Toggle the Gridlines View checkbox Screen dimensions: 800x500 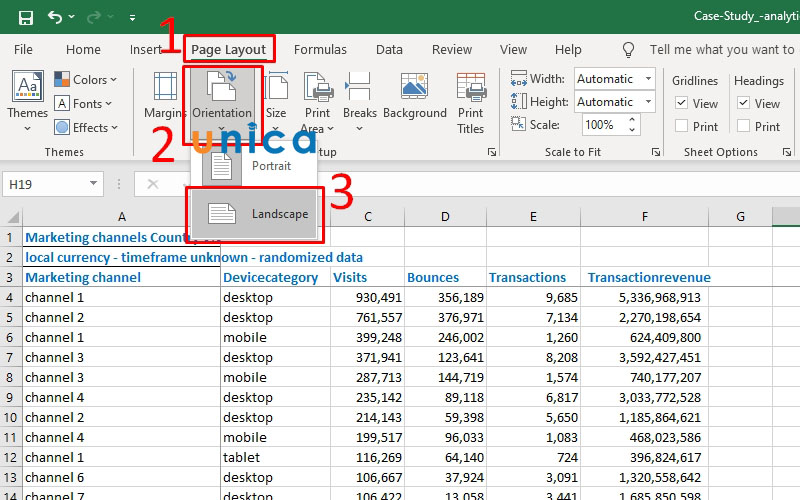pos(682,103)
